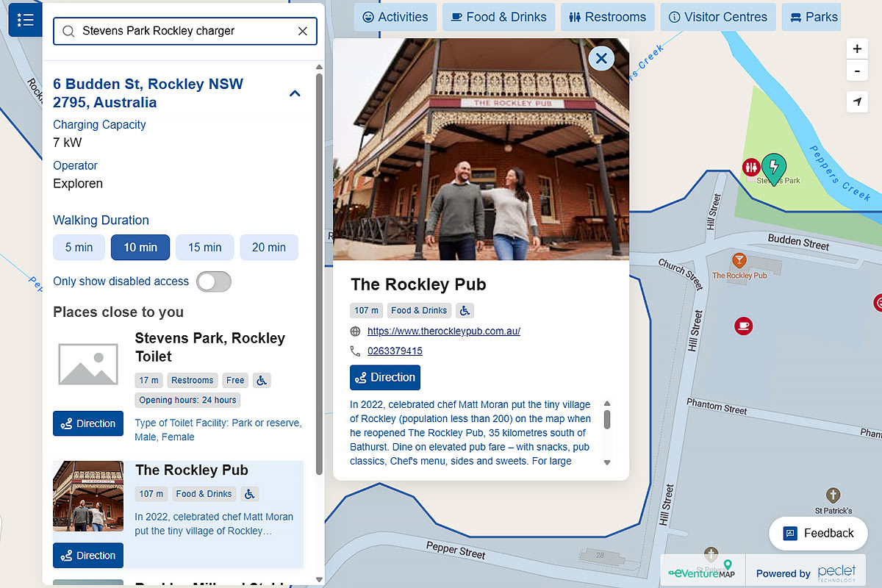Select 10 min walking duration
This screenshot has height=588, width=882.
coord(140,248)
